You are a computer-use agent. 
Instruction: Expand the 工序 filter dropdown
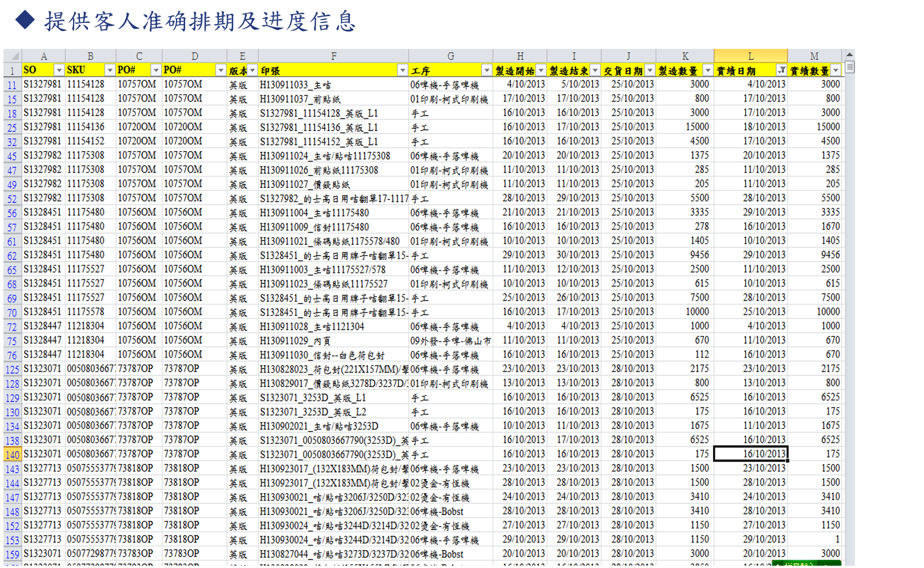(486, 70)
